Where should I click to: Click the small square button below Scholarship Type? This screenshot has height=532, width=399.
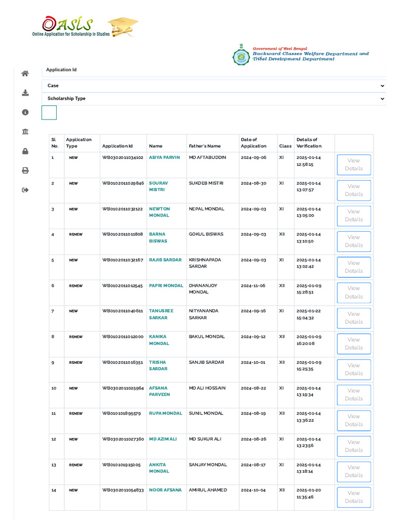pyautogui.click(x=49, y=113)
